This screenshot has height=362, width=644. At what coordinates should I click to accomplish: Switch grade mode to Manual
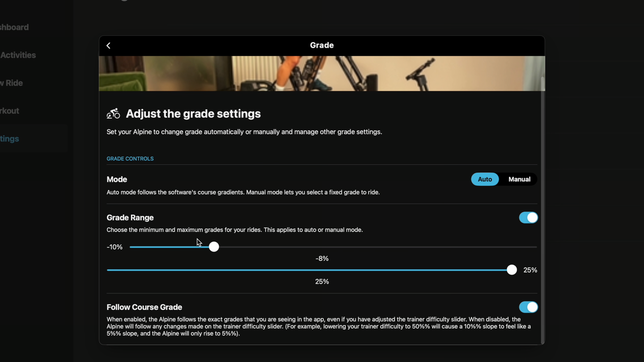pyautogui.click(x=519, y=179)
